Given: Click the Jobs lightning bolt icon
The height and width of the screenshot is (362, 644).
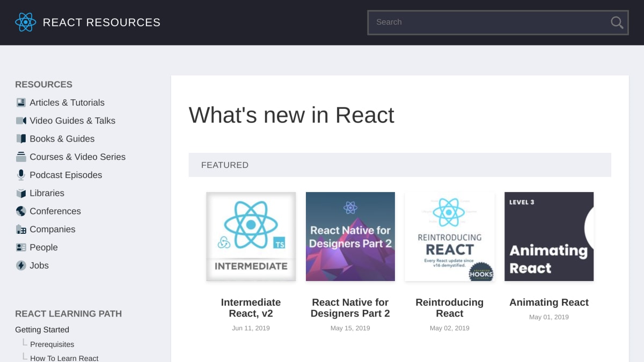Looking at the screenshot, I should pos(21,265).
